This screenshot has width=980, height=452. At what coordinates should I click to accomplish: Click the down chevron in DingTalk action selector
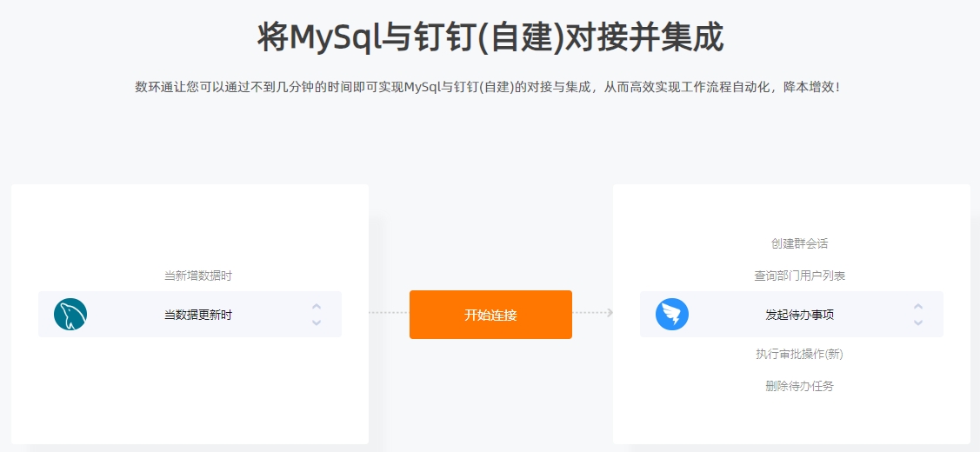click(x=918, y=322)
